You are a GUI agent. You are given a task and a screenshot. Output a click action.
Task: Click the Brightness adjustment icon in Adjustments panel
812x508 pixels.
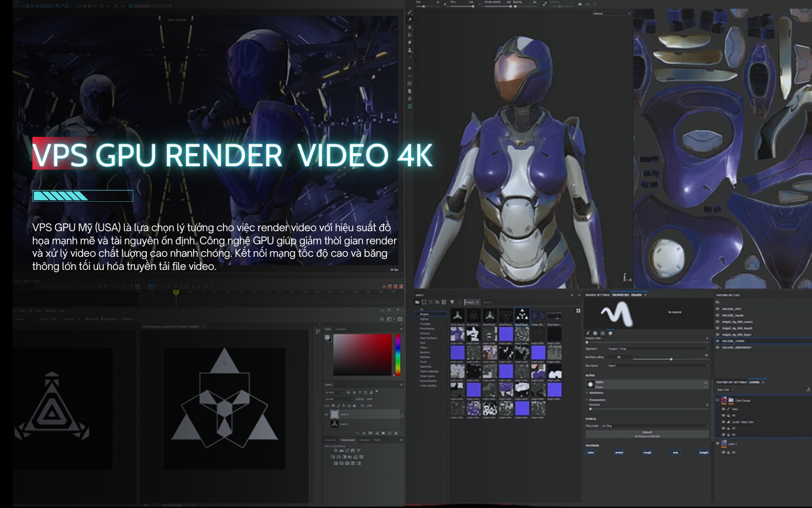point(335,451)
